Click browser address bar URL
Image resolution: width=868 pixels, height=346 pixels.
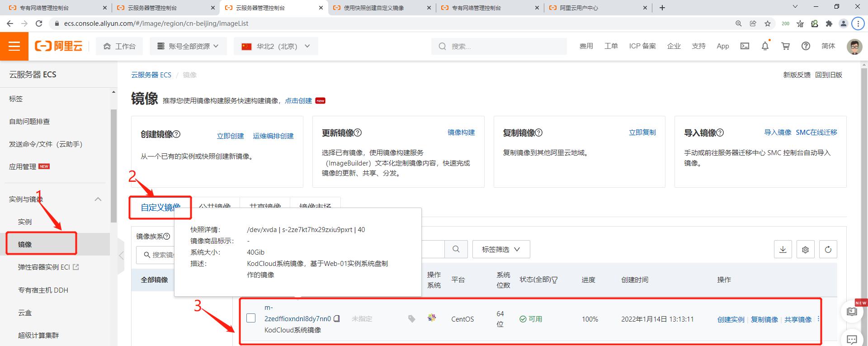pyautogui.click(x=156, y=24)
